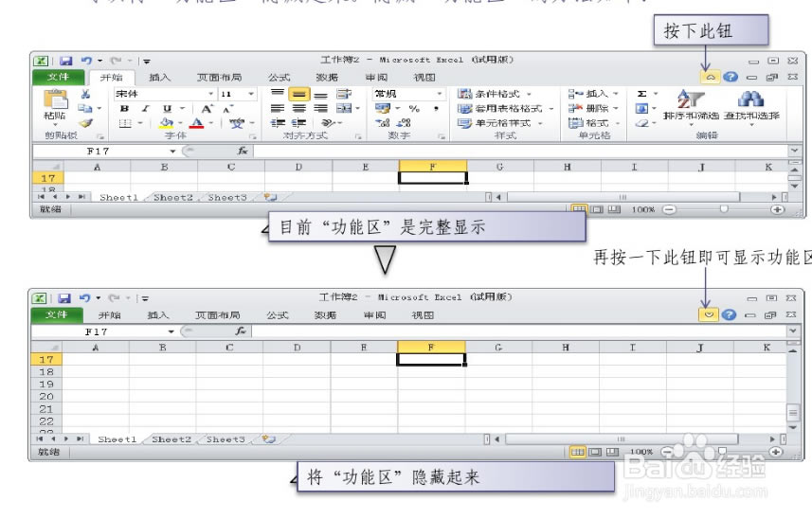
Task: Click the Merge and Center icon
Action: coord(343,108)
